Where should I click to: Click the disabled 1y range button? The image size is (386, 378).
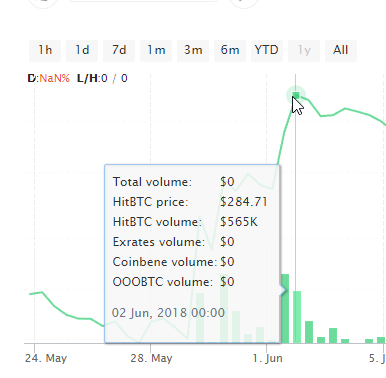(x=304, y=51)
